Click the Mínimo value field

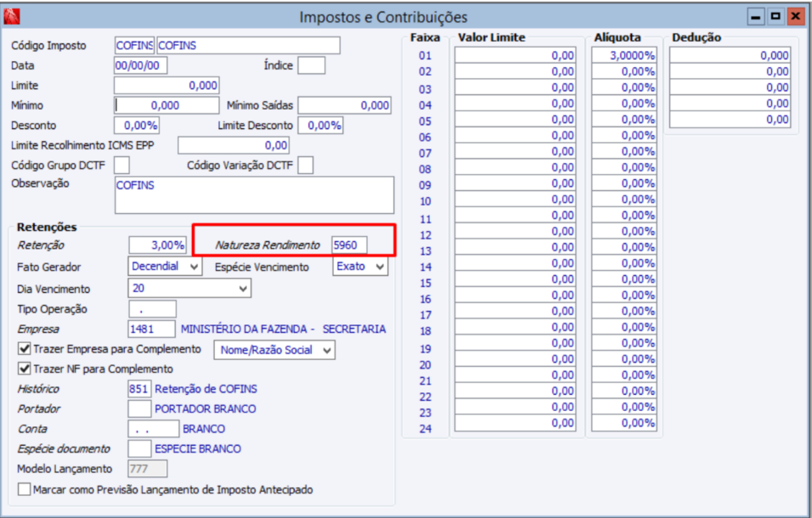point(166,105)
